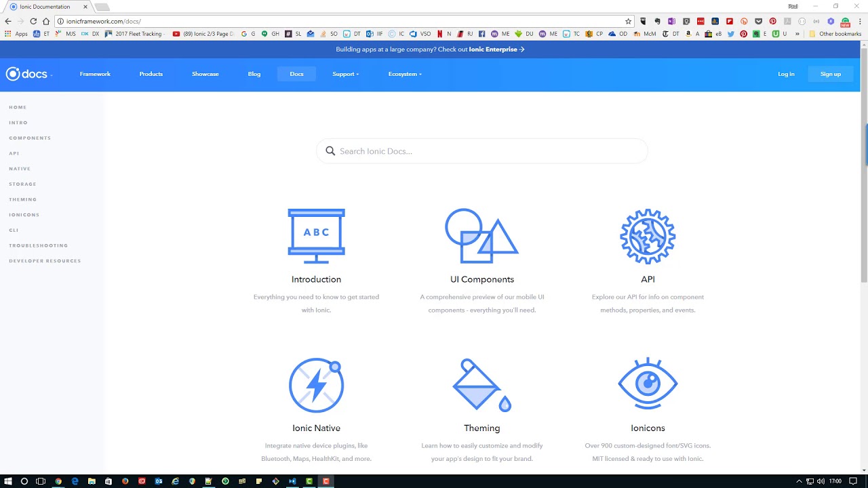Click the search magnifier icon
Image resolution: width=868 pixels, height=488 pixels.
(330, 151)
